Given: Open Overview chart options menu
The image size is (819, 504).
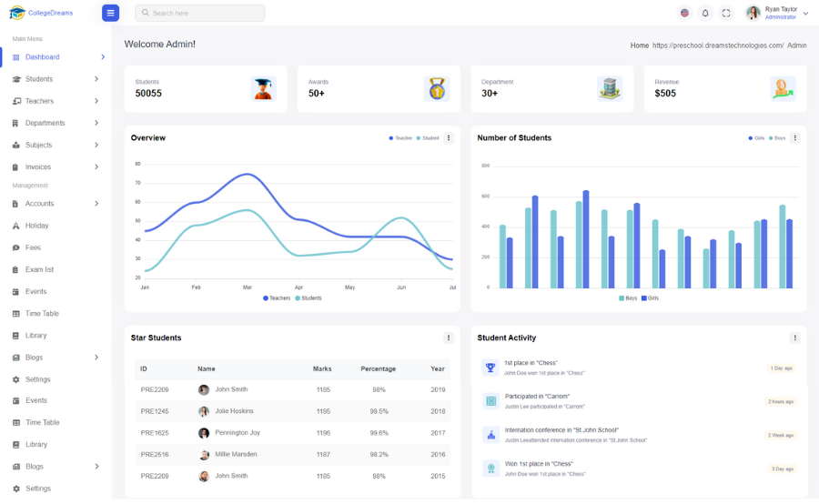Looking at the screenshot, I should pos(449,138).
